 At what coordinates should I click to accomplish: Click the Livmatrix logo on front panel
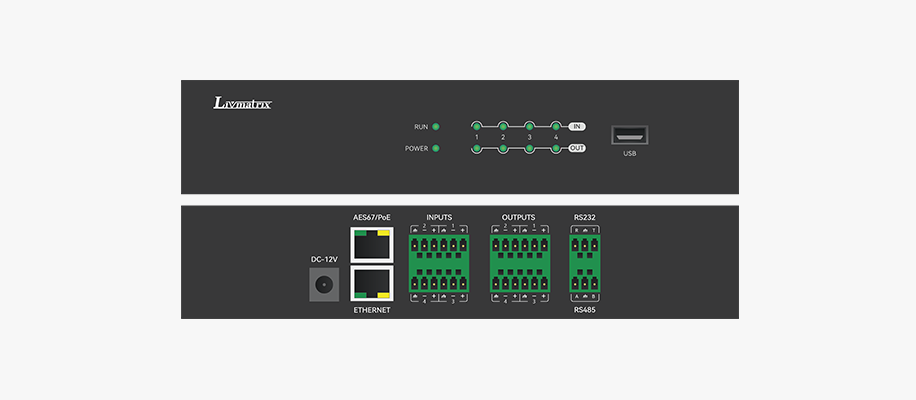click(242, 103)
